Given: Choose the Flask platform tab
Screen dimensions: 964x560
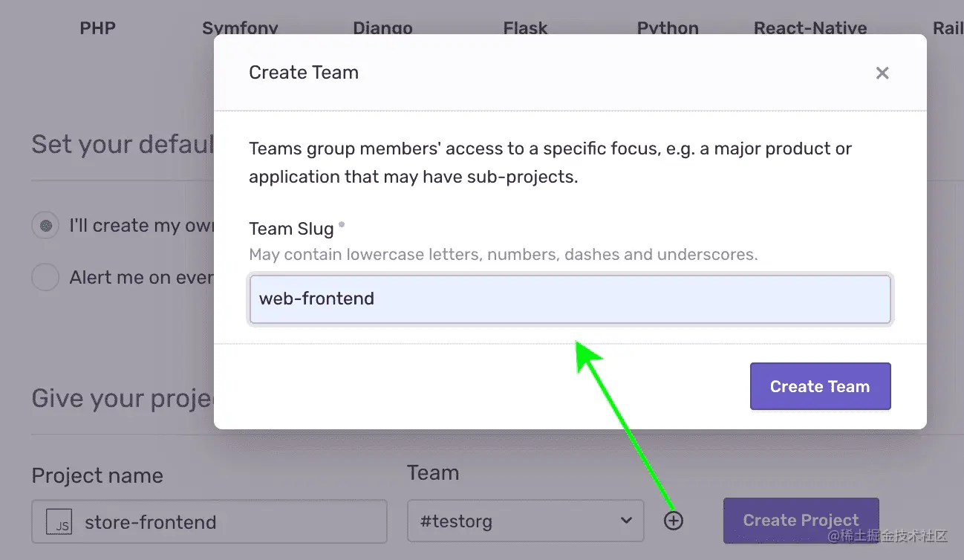Looking at the screenshot, I should click(x=525, y=28).
